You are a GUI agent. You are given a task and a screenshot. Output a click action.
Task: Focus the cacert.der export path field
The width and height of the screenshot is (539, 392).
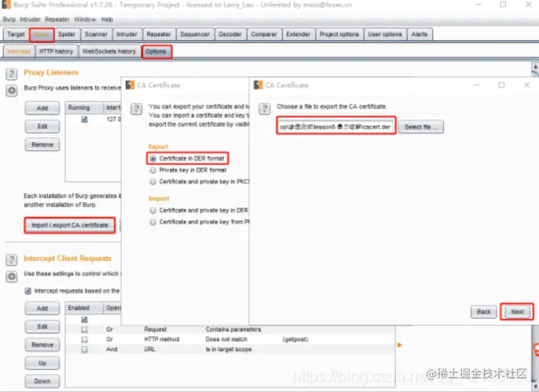[x=335, y=126]
